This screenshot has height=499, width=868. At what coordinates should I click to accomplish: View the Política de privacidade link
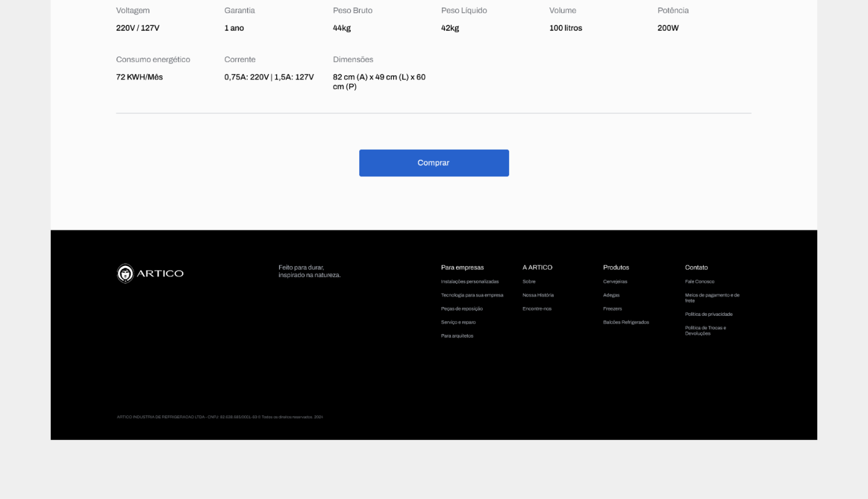point(708,315)
